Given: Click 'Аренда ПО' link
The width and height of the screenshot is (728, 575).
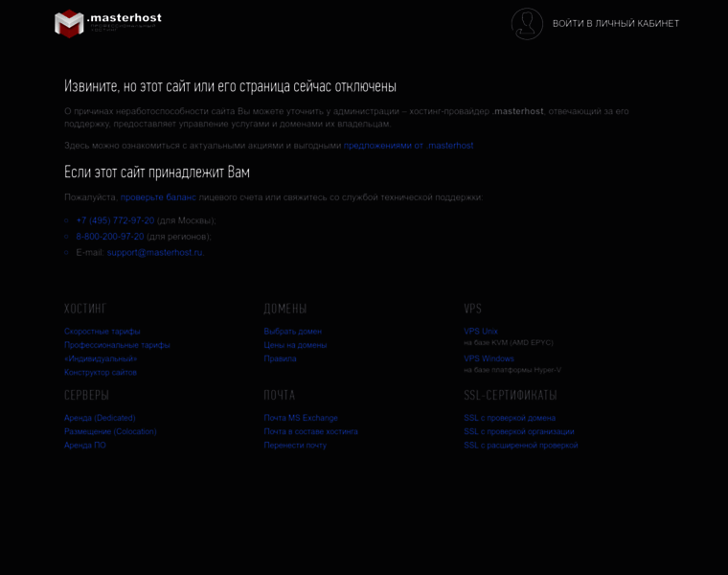Looking at the screenshot, I should click(x=85, y=445).
